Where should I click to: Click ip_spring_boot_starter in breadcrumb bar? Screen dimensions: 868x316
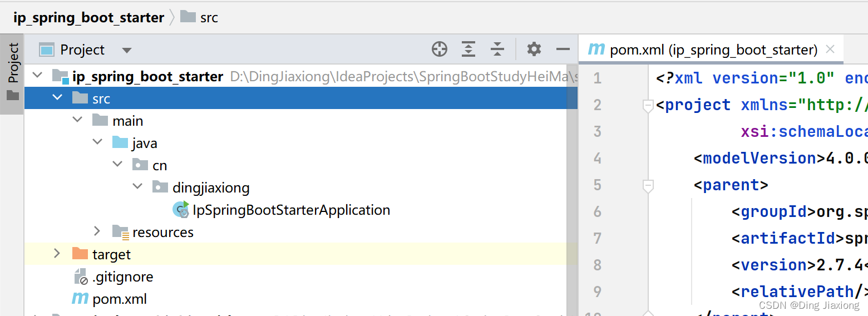click(x=89, y=18)
